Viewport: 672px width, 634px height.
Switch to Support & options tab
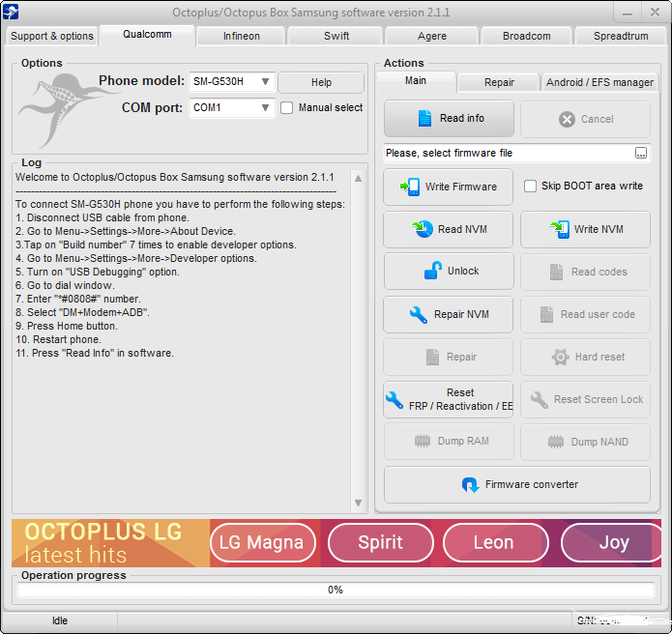[52, 36]
